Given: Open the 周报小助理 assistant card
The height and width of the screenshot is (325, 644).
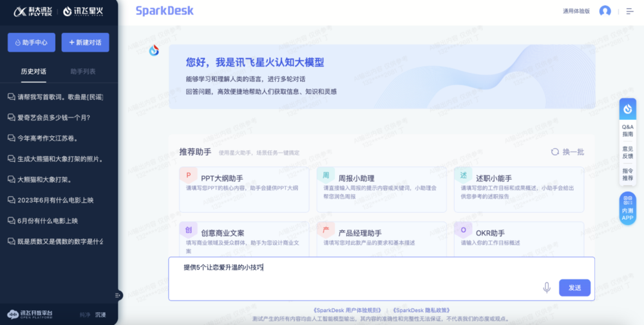Looking at the screenshot, I should (x=381, y=190).
